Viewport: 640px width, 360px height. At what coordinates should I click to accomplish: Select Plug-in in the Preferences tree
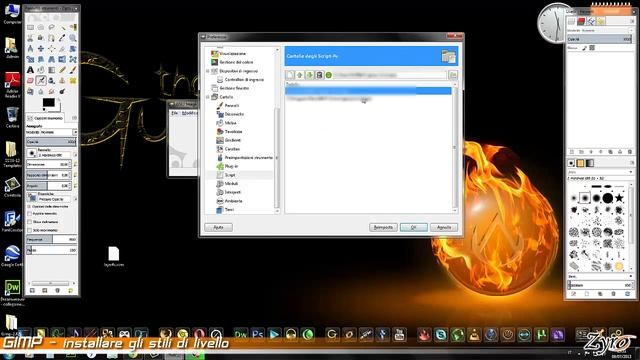click(231, 167)
